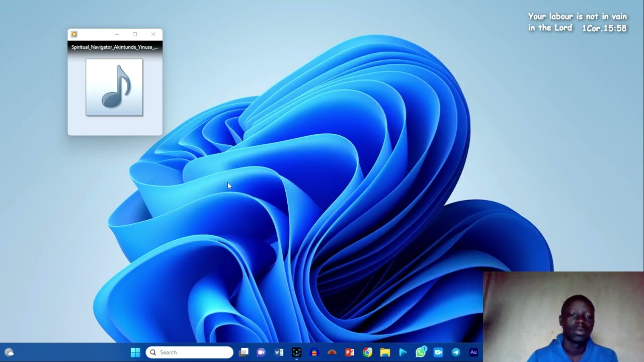The image size is (644, 362).
Task: Open Task View from the taskbar
Action: click(244, 352)
